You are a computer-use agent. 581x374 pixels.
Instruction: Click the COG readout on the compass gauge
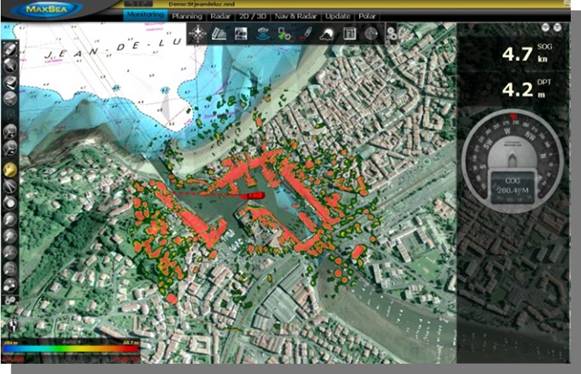pyautogui.click(x=513, y=186)
